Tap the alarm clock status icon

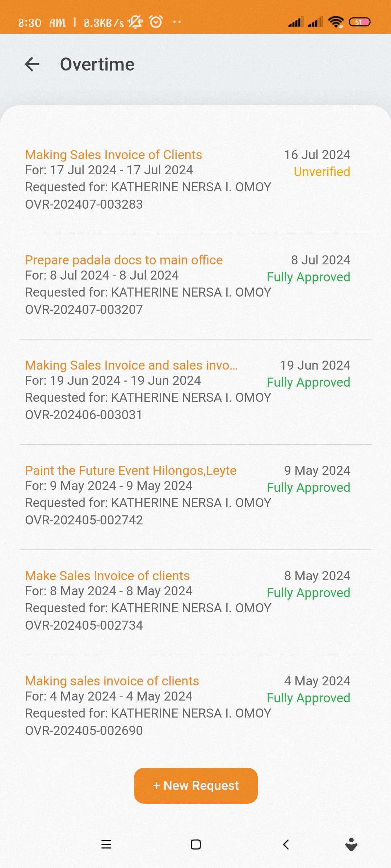(156, 22)
